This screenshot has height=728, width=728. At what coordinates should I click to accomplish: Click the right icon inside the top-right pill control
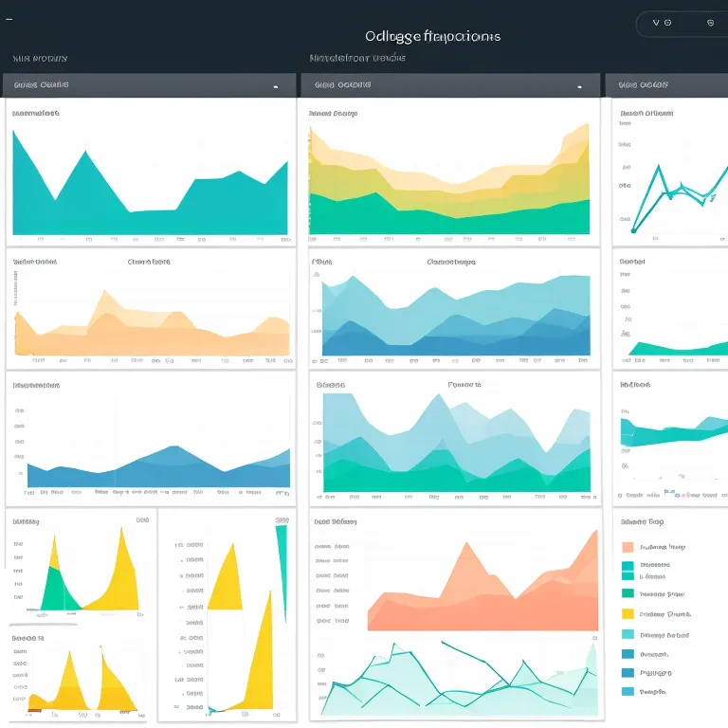pyautogui.click(x=710, y=23)
